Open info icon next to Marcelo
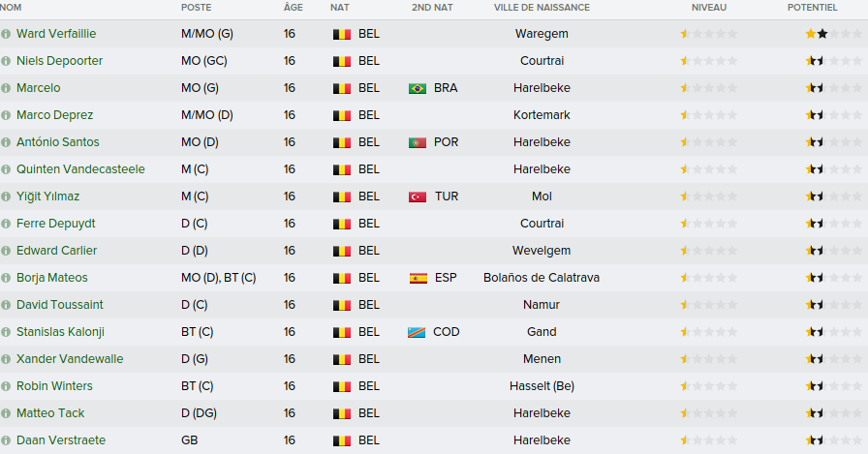868x454 pixels. coord(6,88)
